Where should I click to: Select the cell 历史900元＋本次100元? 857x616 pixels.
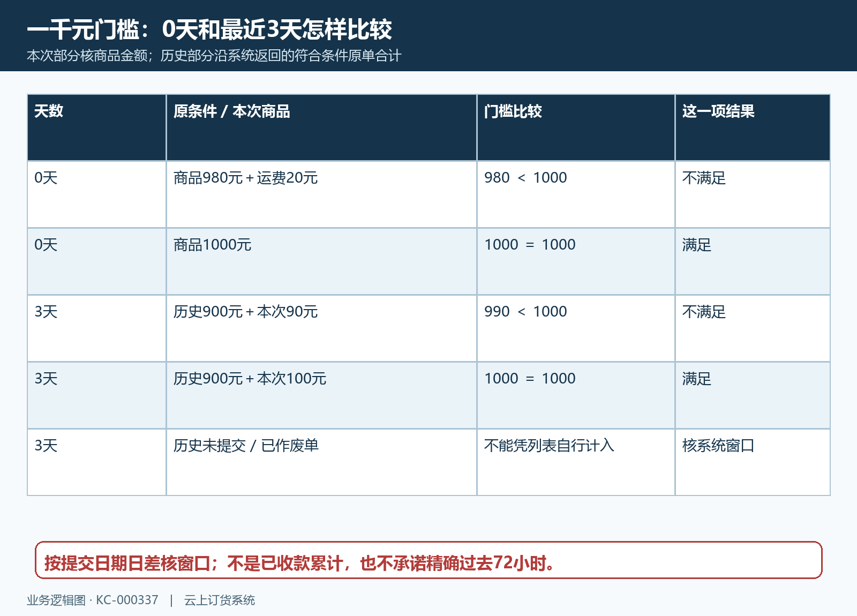321,395
